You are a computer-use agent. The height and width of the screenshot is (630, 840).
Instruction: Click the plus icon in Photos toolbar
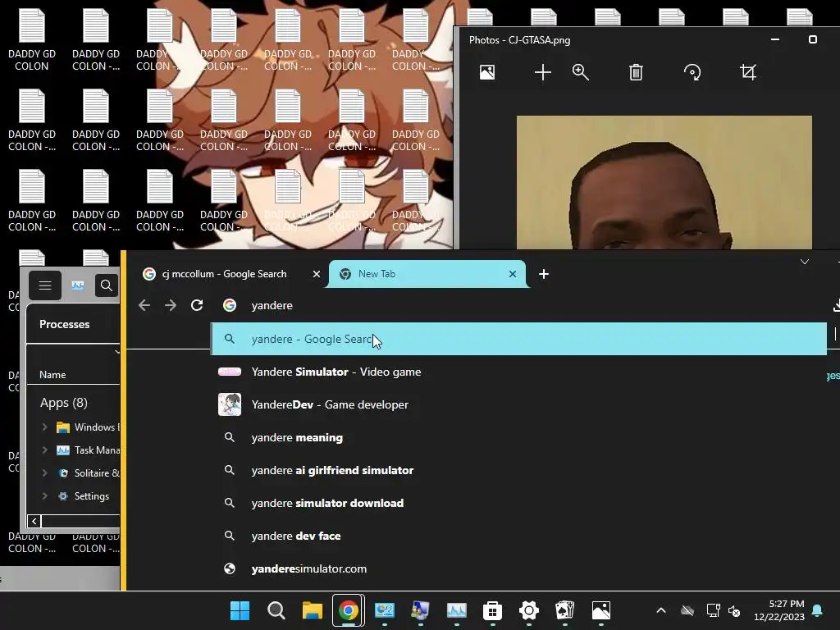pyautogui.click(x=543, y=72)
